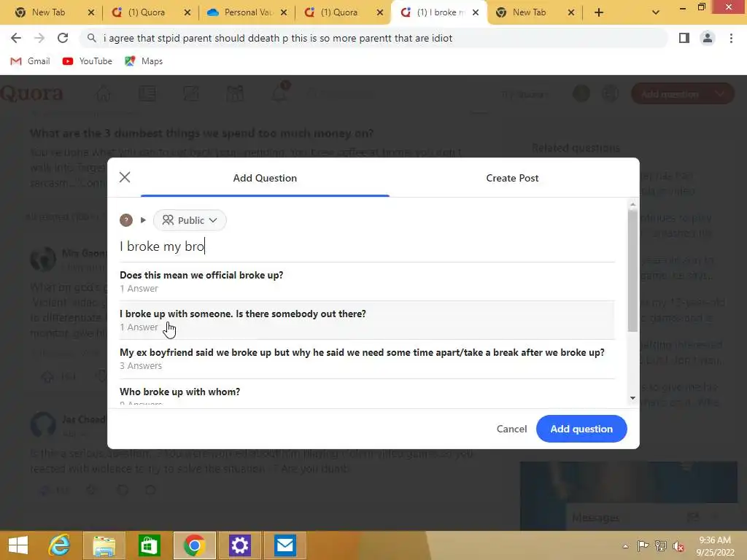Open the Windows Store taskbar icon
The image size is (747, 560).
(x=149, y=545)
